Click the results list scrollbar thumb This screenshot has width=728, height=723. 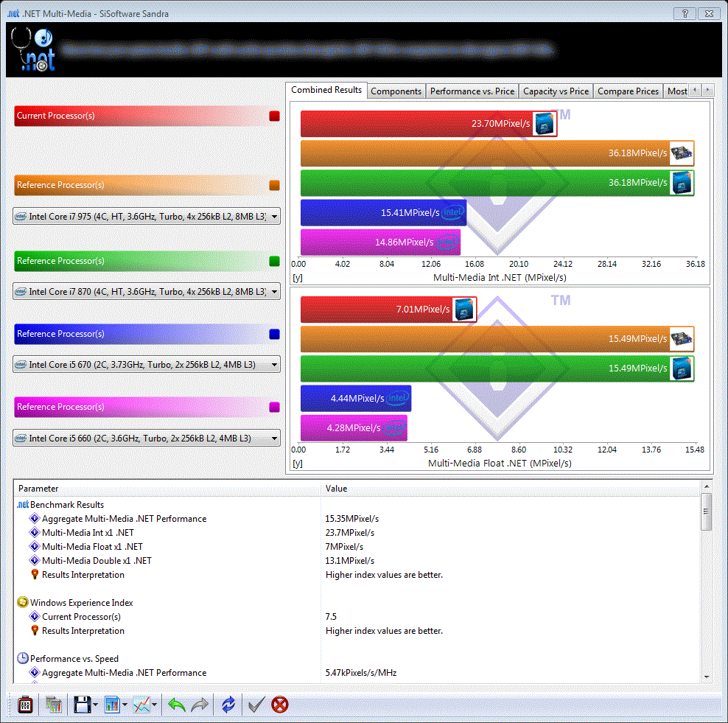[706, 511]
